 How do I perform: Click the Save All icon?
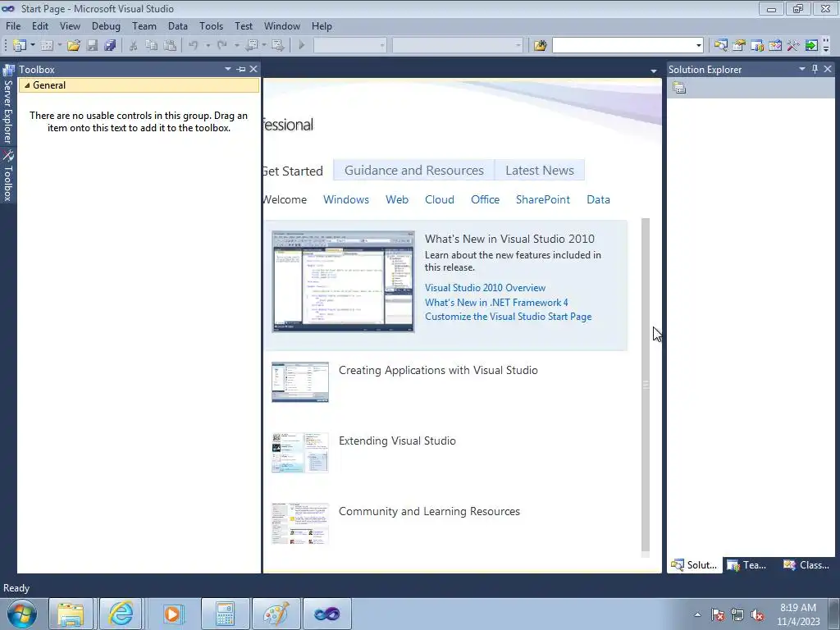coord(111,46)
